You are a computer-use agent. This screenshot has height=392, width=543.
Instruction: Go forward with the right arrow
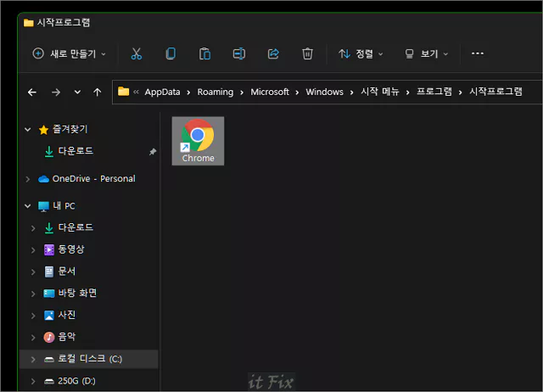(x=56, y=92)
